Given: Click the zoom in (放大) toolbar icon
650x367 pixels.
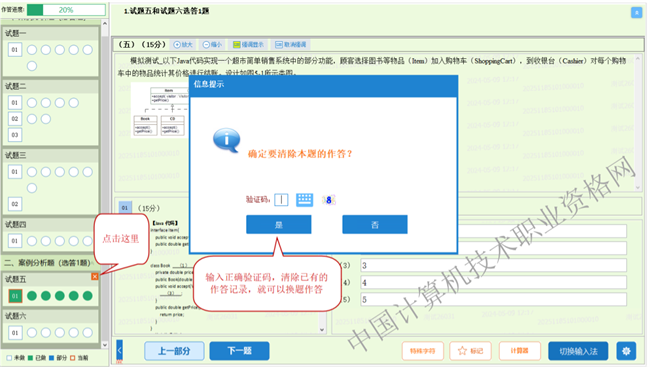Looking at the screenshot, I should coord(183,45).
